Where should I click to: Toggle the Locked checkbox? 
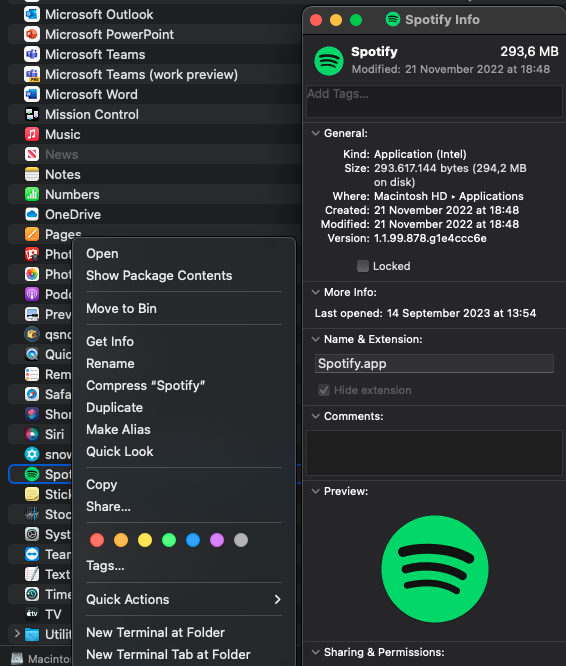363,266
